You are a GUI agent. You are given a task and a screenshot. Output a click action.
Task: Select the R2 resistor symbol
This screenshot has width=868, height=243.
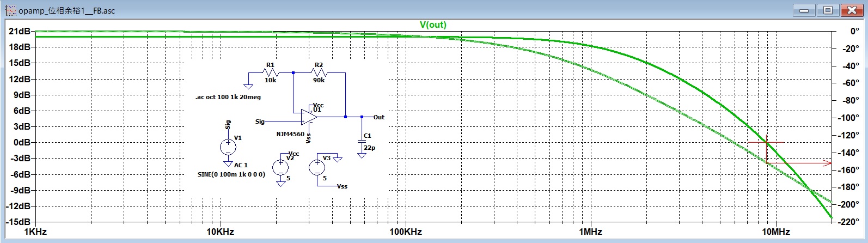coord(319,72)
